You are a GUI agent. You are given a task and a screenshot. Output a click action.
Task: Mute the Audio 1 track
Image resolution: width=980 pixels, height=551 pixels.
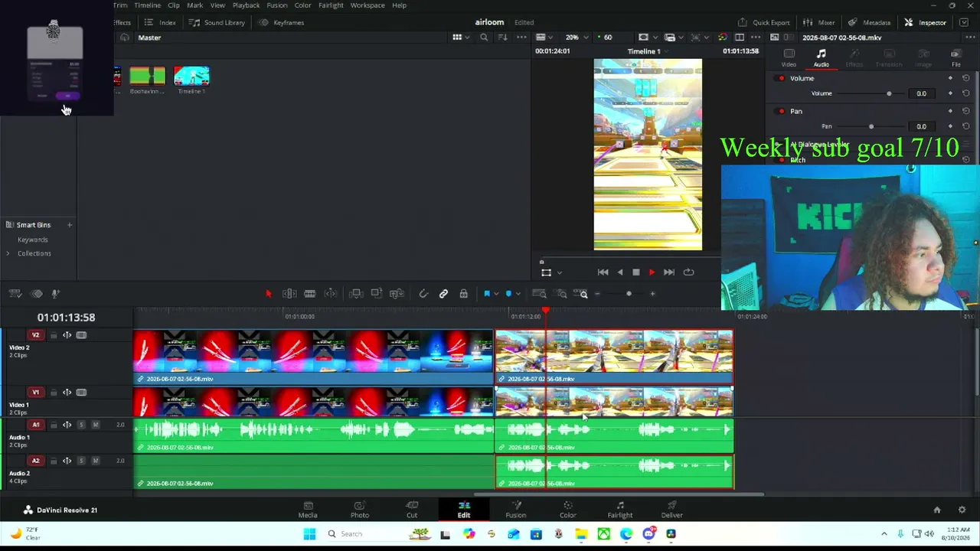coord(95,425)
